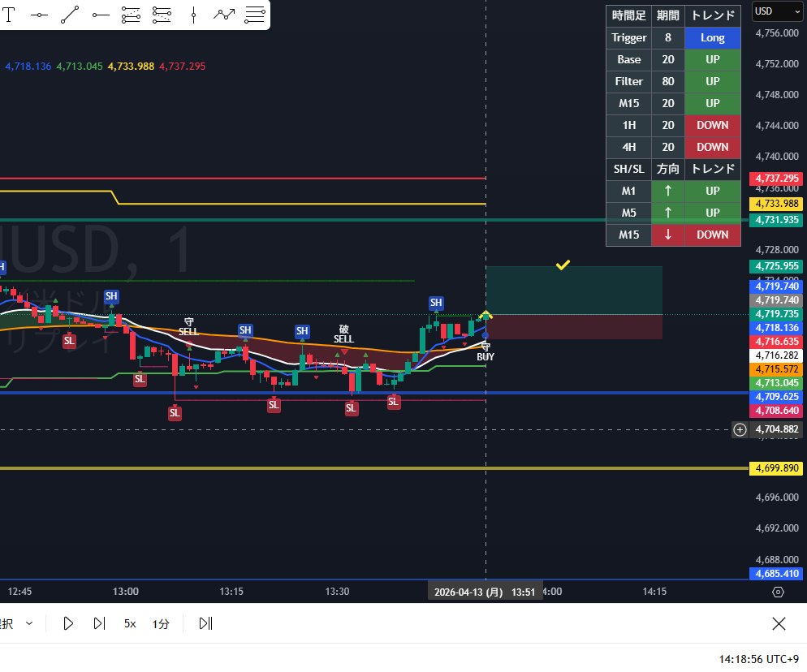Viewport: 807px width, 672px height.
Task: Click the 破 SELL signal label
Action: 343,334
